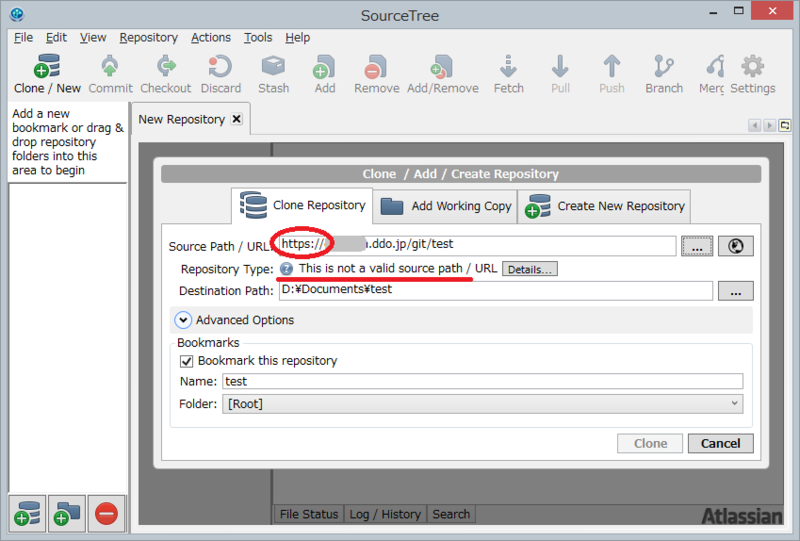Open the File Status tab

(309, 514)
